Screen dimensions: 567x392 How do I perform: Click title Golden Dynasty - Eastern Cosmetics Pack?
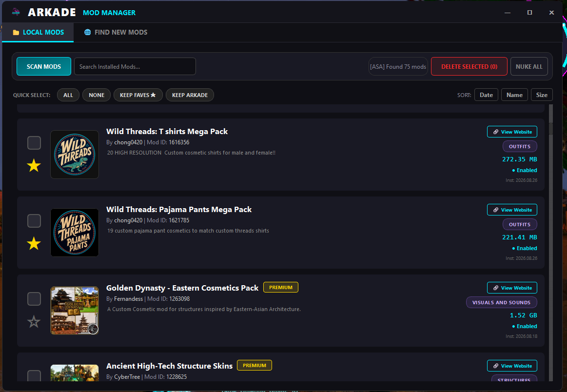(182, 288)
